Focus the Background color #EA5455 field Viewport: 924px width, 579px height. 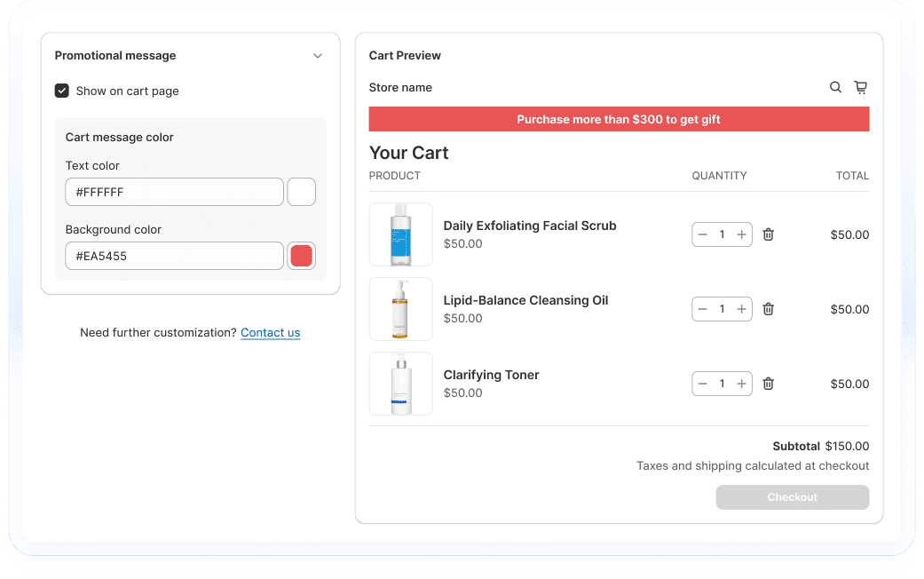174,256
